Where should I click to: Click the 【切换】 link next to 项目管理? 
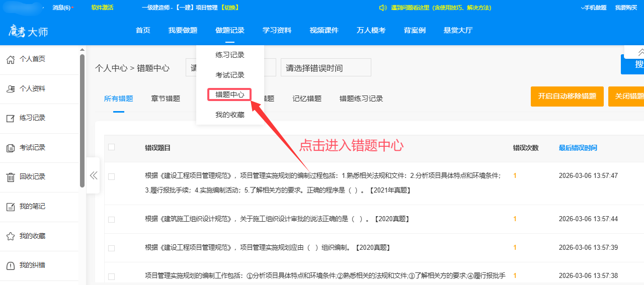click(229, 8)
